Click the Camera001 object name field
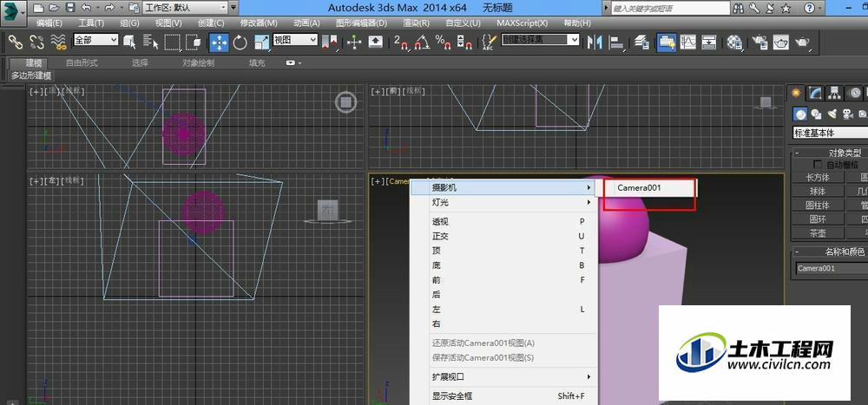This screenshot has height=405, width=868. tap(831, 268)
